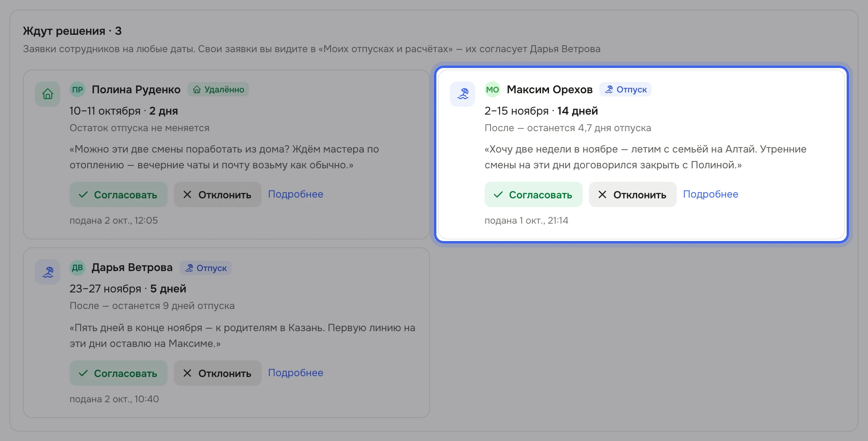Approve Дарья Ветрова's vacation with Согласовать
Image resolution: width=868 pixels, height=441 pixels.
tap(119, 373)
